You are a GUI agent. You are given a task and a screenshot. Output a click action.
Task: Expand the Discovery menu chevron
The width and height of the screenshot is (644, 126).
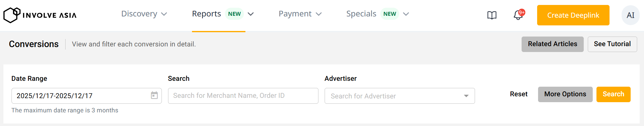164,14
